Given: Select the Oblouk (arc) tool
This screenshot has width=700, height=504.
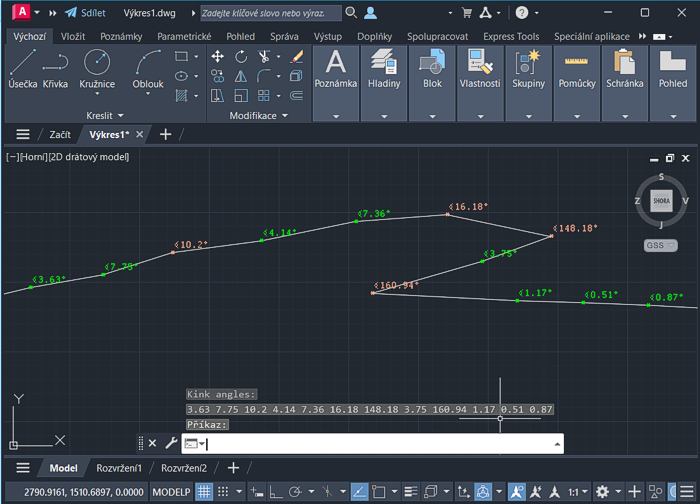Looking at the screenshot, I should (x=148, y=70).
